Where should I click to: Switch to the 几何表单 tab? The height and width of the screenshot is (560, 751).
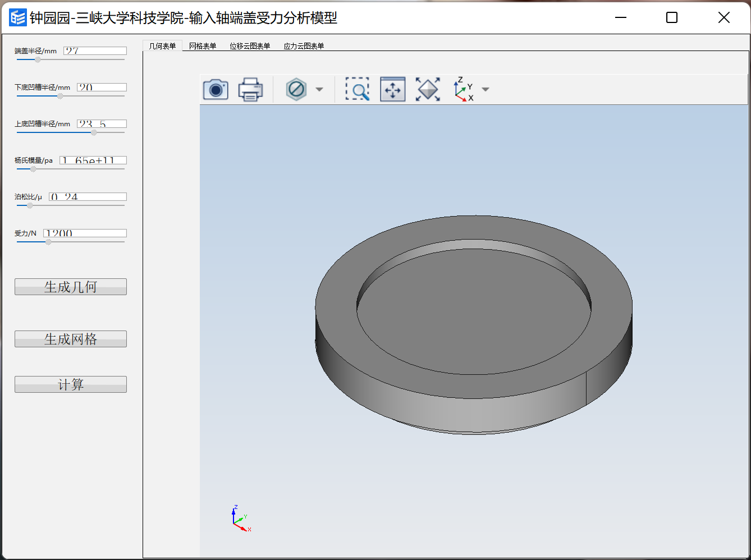[162, 46]
